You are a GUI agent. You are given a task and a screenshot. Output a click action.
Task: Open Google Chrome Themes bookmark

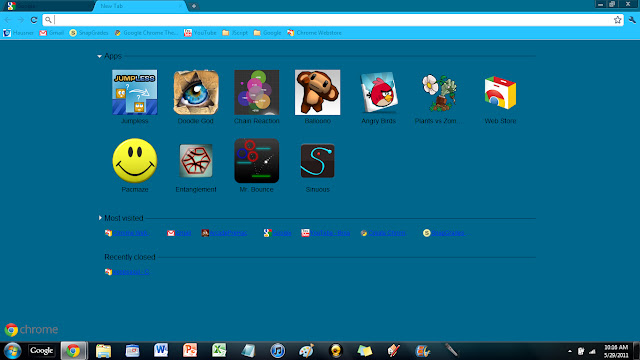(x=146, y=33)
